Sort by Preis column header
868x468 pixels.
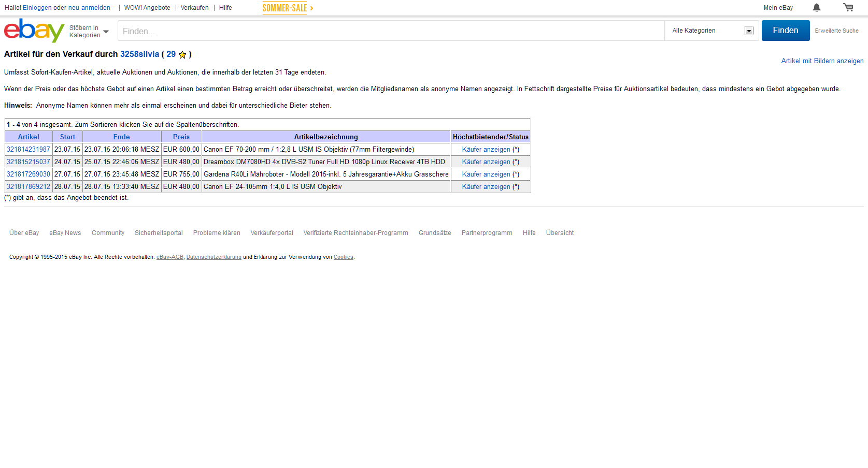click(x=181, y=137)
